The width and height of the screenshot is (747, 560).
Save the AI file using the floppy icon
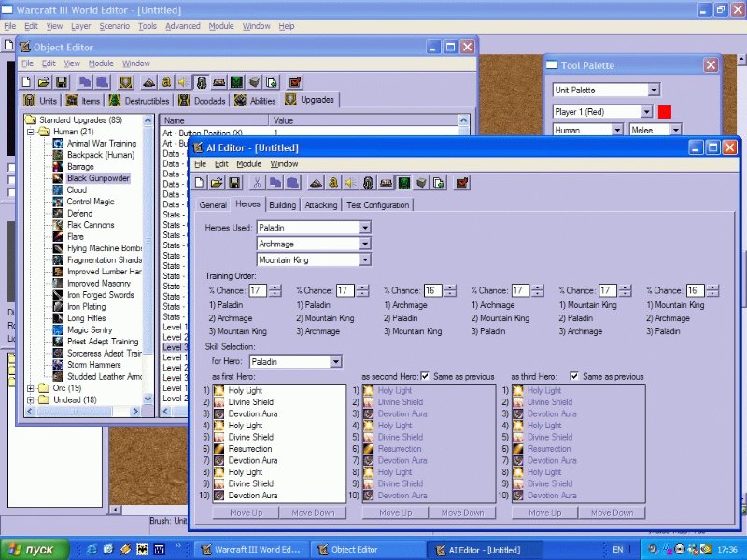(234, 183)
